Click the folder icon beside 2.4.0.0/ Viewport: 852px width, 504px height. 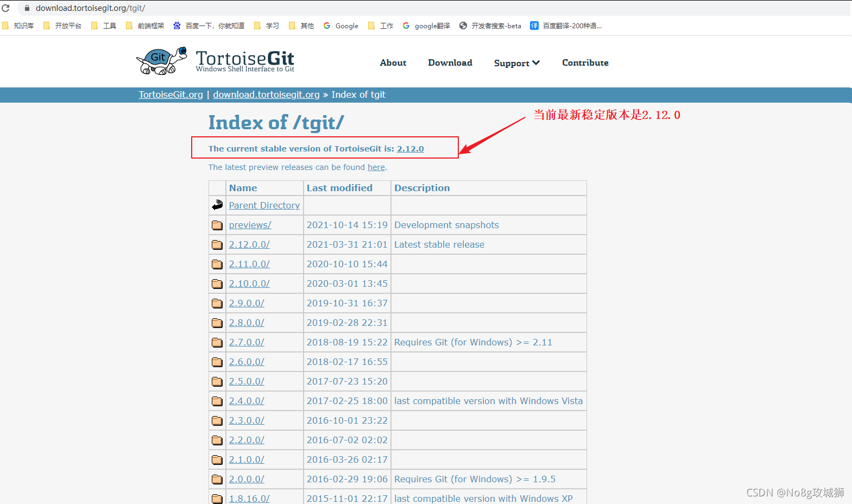[217, 401]
